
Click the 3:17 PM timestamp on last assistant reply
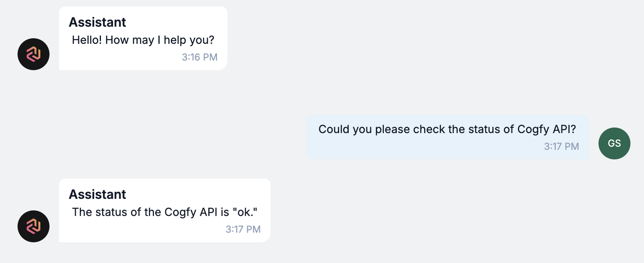pyautogui.click(x=243, y=230)
